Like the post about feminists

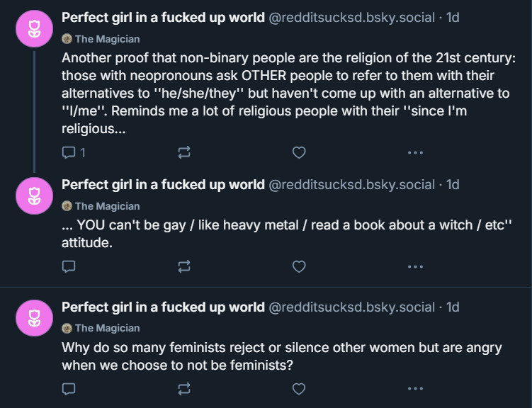coord(299,389)
